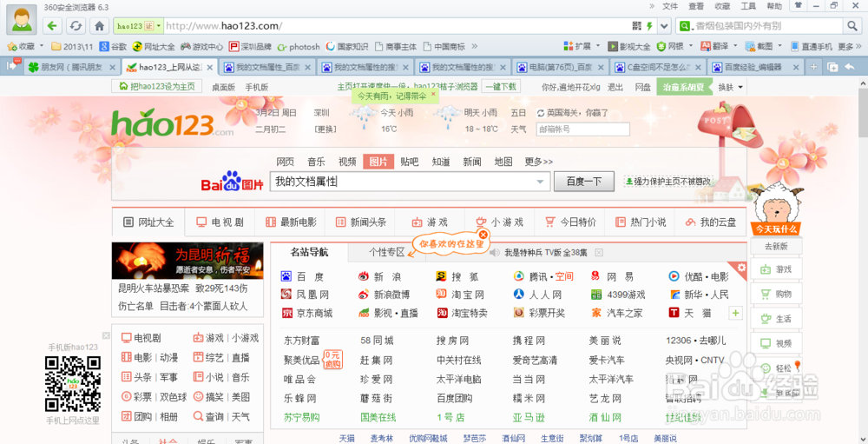Click 把hao123设为主页 button

(156, 87)
